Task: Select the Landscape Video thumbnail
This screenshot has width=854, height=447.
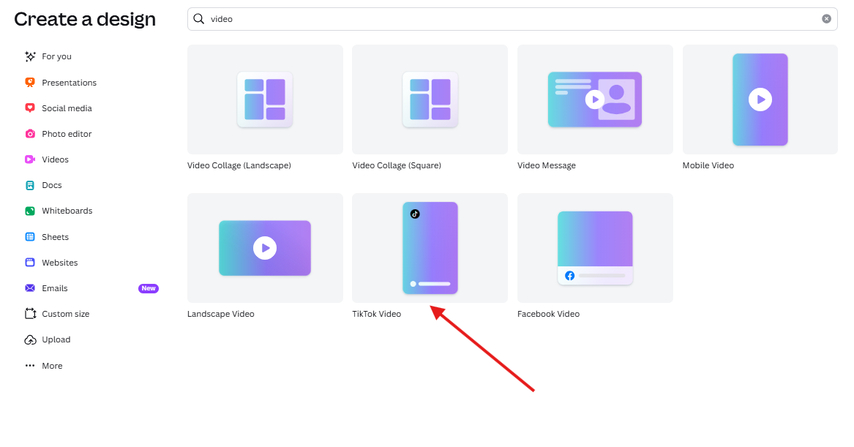Action: (x=265, y=248)
